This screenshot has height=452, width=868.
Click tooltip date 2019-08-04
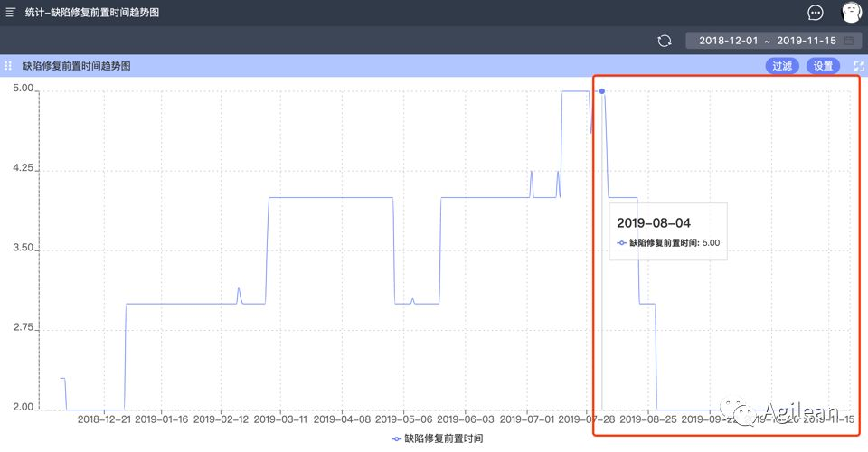[x=654, y=223]
